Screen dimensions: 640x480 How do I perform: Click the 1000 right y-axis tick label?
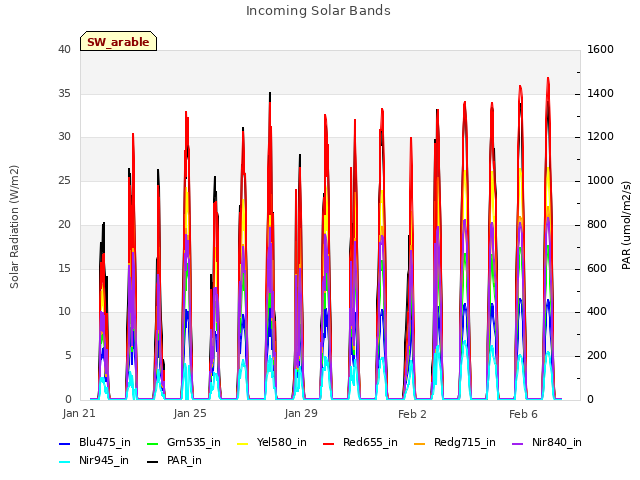(x=600, y=180)
